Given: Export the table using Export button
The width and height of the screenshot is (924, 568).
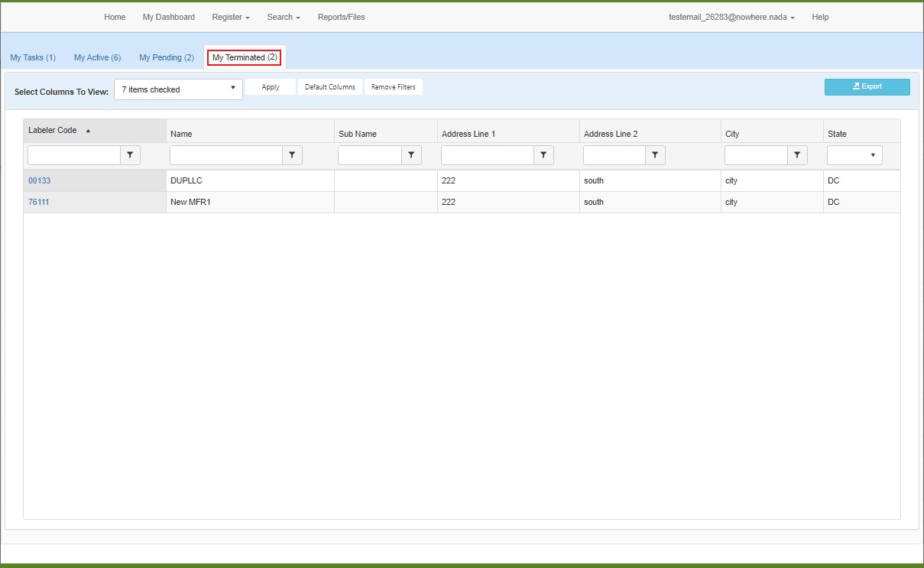Looking at the screenshot, I should pyautogui.click(x=867, y=87).
